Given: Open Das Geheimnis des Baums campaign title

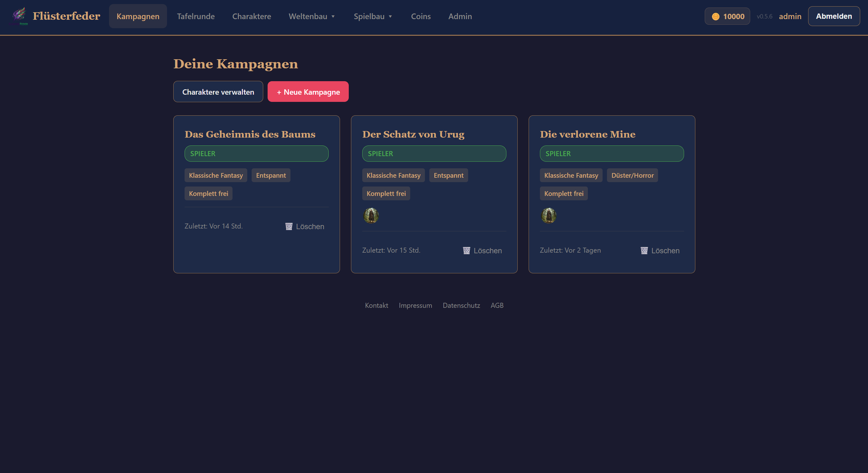Looking at the screenshot, I should 250,134.
